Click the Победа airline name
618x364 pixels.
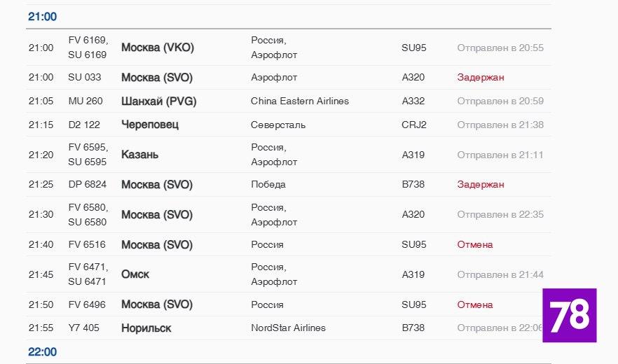[268, 185]
